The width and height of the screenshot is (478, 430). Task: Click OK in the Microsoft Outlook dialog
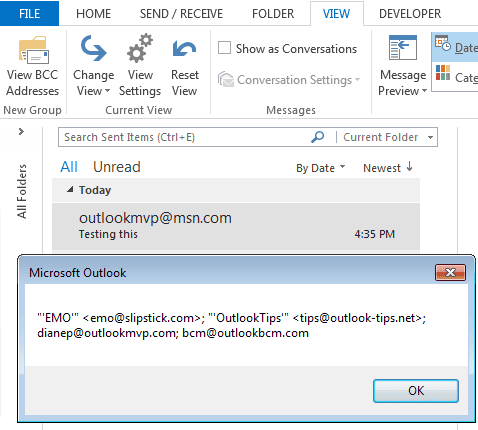(x=416, y=391)
